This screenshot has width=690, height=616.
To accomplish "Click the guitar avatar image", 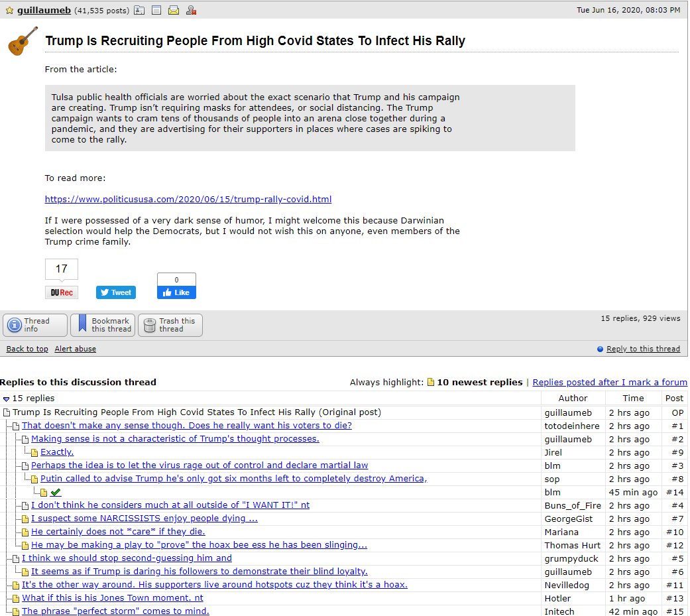I will (x=23, y=41).
